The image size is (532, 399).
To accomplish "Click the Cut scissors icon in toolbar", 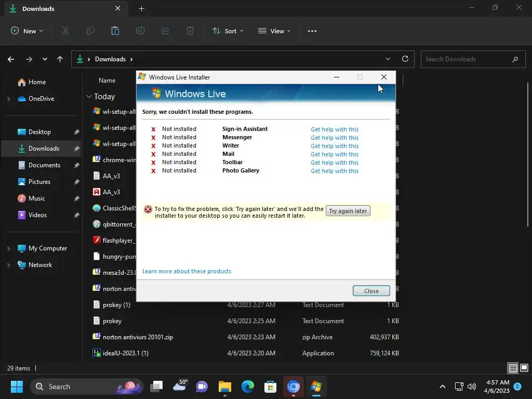I will (x=65, y=31).
